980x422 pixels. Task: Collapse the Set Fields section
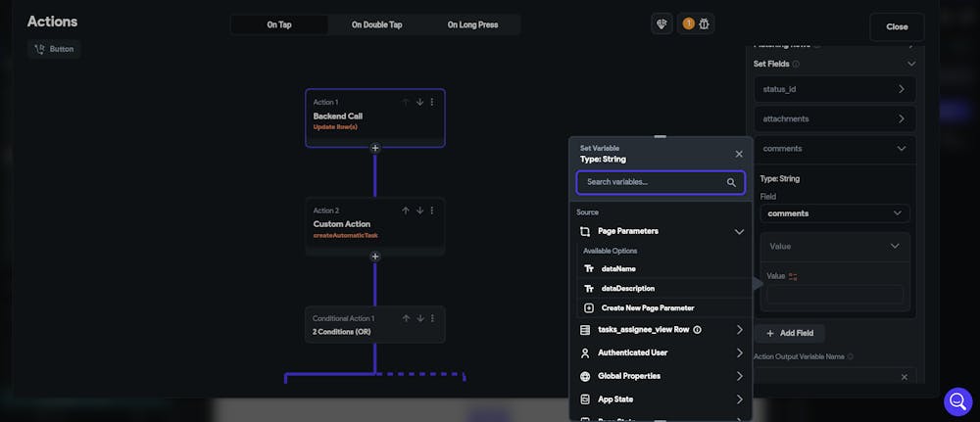click(911, 64)
